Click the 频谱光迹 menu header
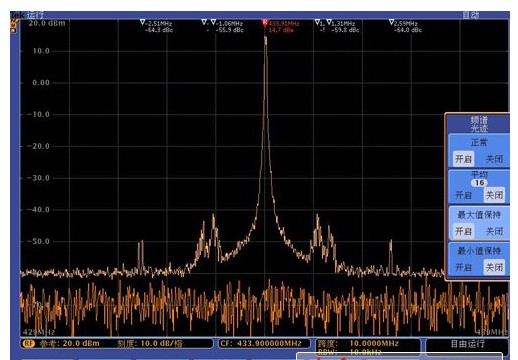 pos(479,124)
